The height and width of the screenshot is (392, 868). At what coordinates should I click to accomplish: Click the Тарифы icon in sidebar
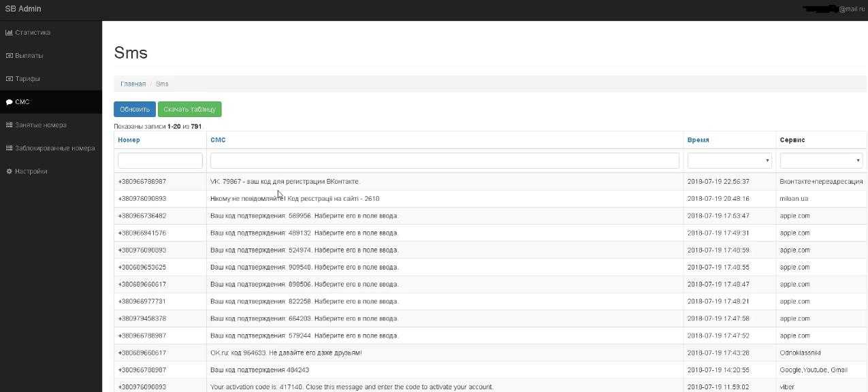tap(9, 79)
